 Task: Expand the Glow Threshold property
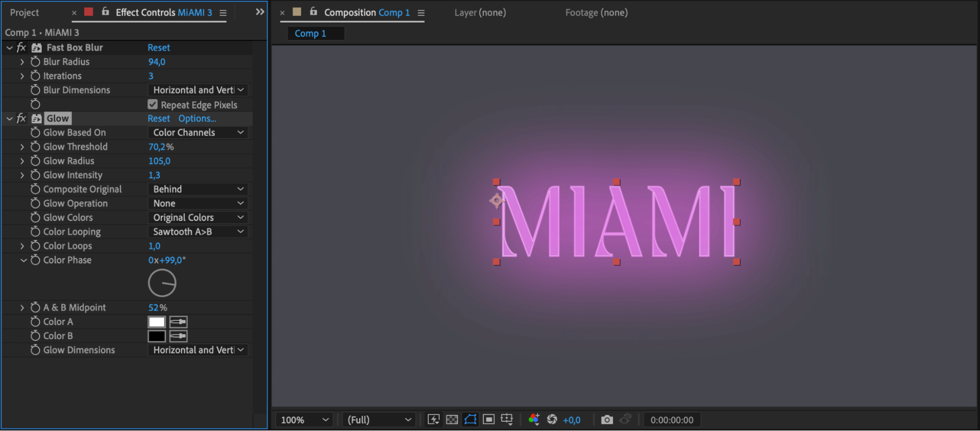point(22,147)
